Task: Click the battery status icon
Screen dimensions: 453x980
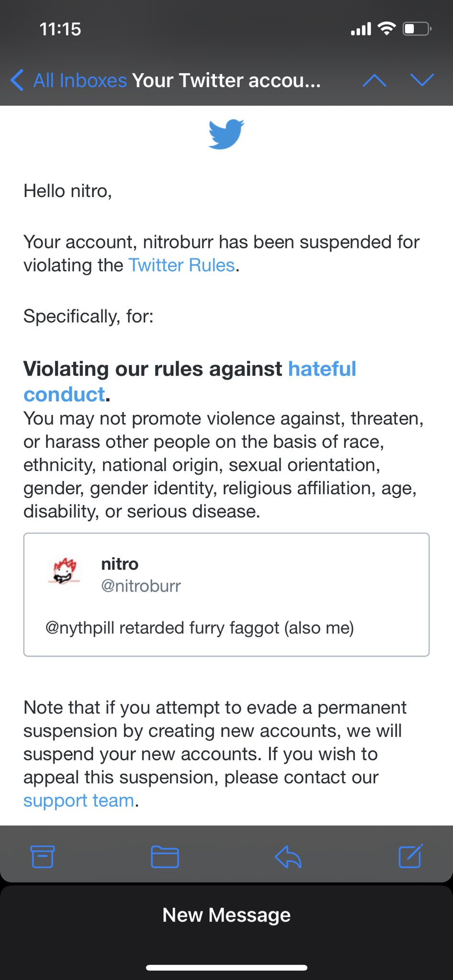Action: pyautogui.click(x=417, y=29)
